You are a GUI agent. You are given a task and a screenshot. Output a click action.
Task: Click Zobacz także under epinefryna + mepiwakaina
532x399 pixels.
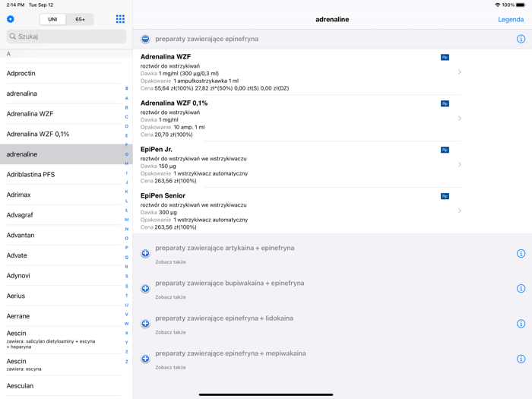[171, 367]
